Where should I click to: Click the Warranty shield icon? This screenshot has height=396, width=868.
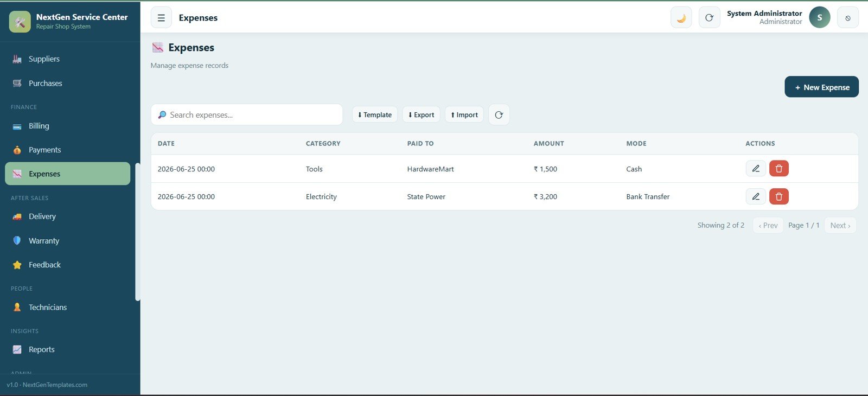coord(17,240)
